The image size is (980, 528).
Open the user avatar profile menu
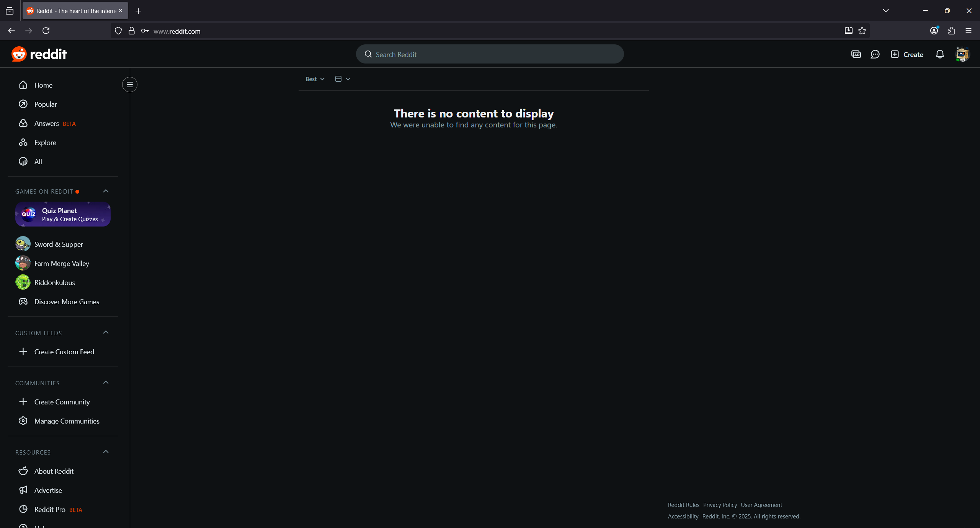pyautogui.click(x=962, y=54)
